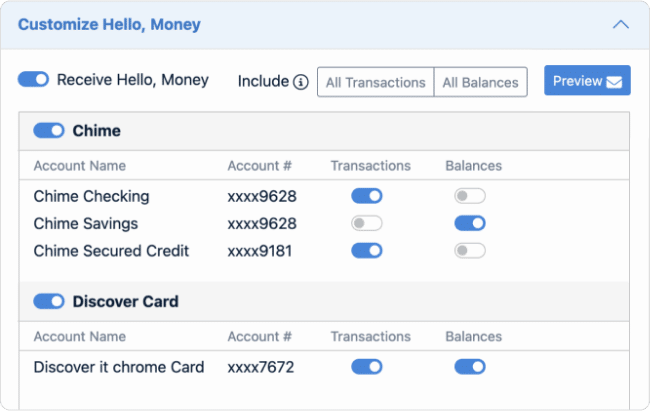This screenshot has width=650, height=411.
Task: Disable Transactions for Chime Secured Credit
Action: click(367, 250)
